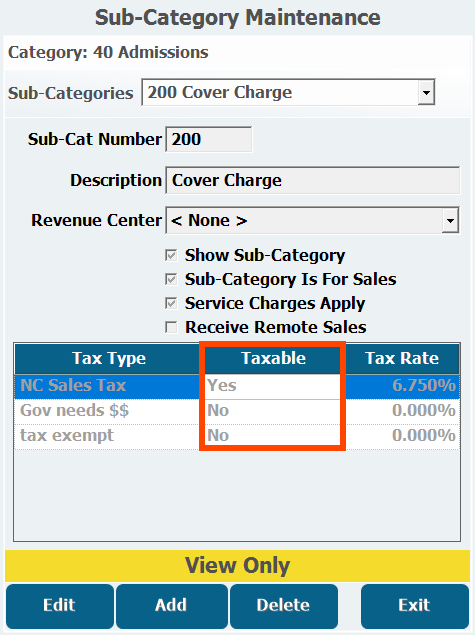The image size is (475, 635).
Task: Select the NC Sales Tax row
Action: click(x=237, y=386)
